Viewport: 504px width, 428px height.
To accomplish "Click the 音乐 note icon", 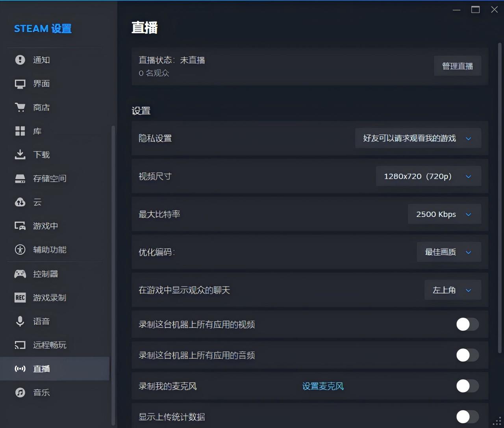I will point(20,393).
